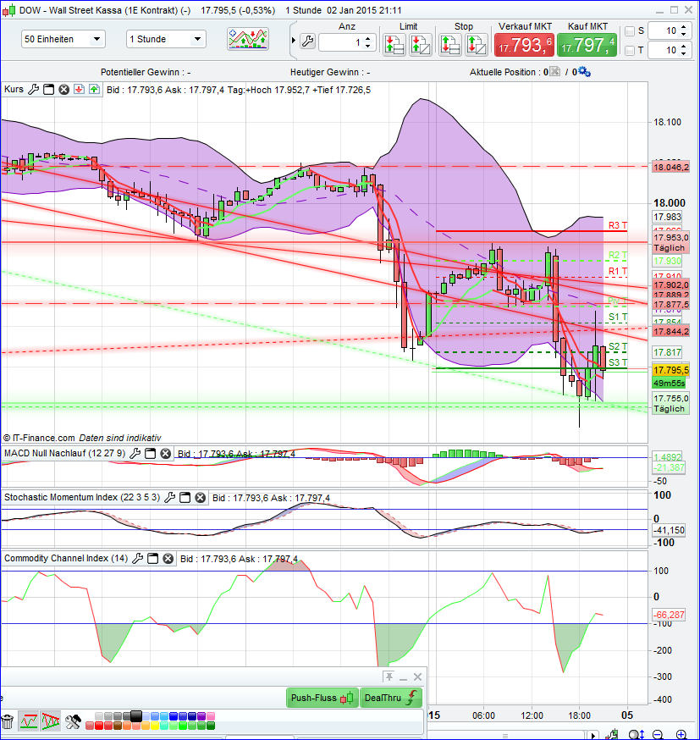The width and height of the screenshot is (700, 740).
Task: Open the 50 Einheiten dropdown
Action: click(x=63, y=39)
